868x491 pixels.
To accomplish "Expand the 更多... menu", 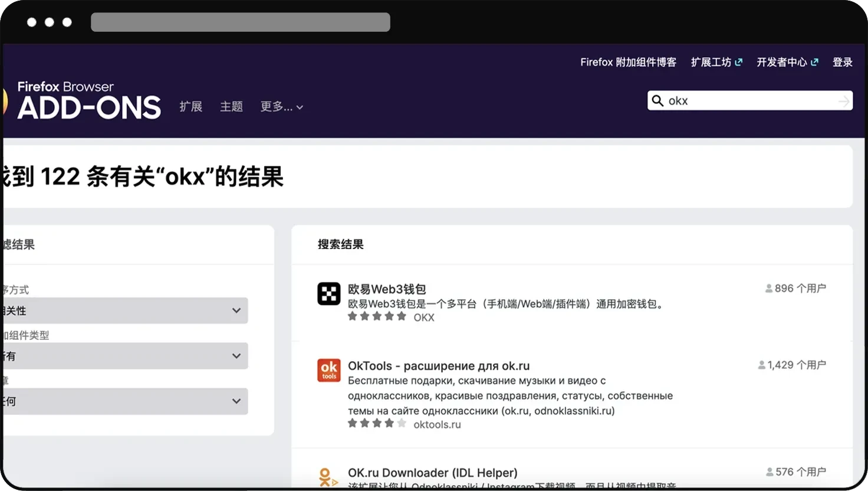I will tap(282, 107).
